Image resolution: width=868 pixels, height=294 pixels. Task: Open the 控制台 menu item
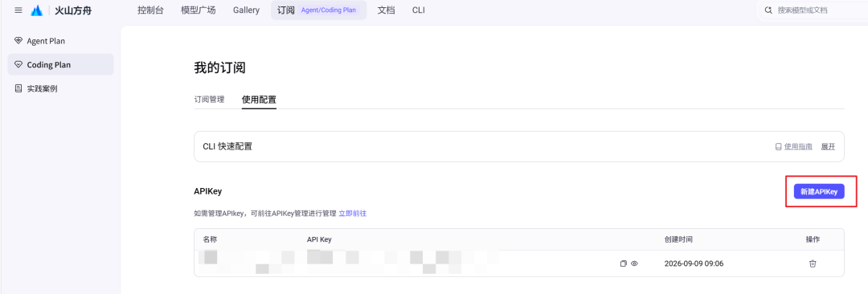(150, 10)
